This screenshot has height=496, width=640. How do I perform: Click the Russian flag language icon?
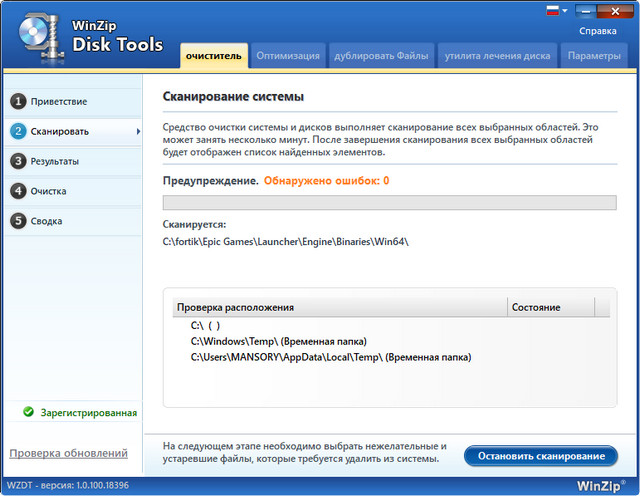[x=553, y=11]
